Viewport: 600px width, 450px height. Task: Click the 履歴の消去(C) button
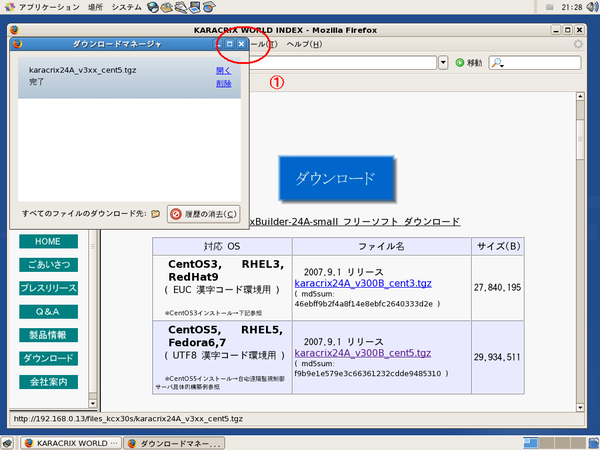tap(204, 214)
